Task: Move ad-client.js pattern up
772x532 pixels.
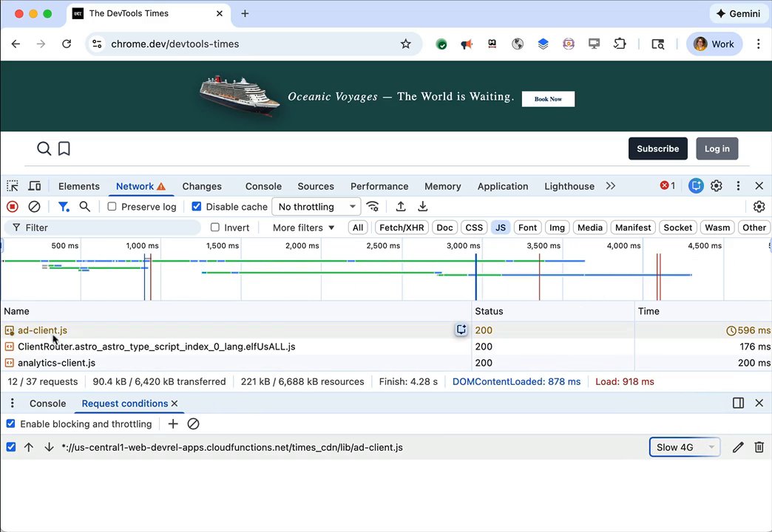Action: click(x=29, y=447)
